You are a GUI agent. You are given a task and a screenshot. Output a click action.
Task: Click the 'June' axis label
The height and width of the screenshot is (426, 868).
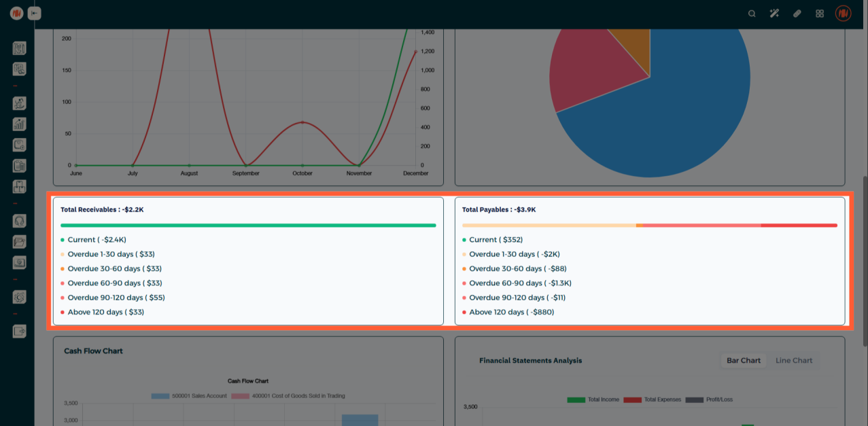[x=76, y=173]
